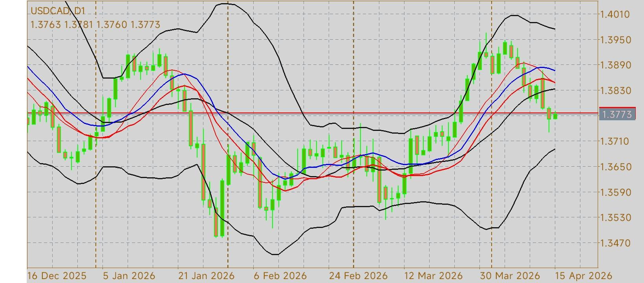
Task: Click the 30 Mar 2026 date label
Action: (510, 276)
